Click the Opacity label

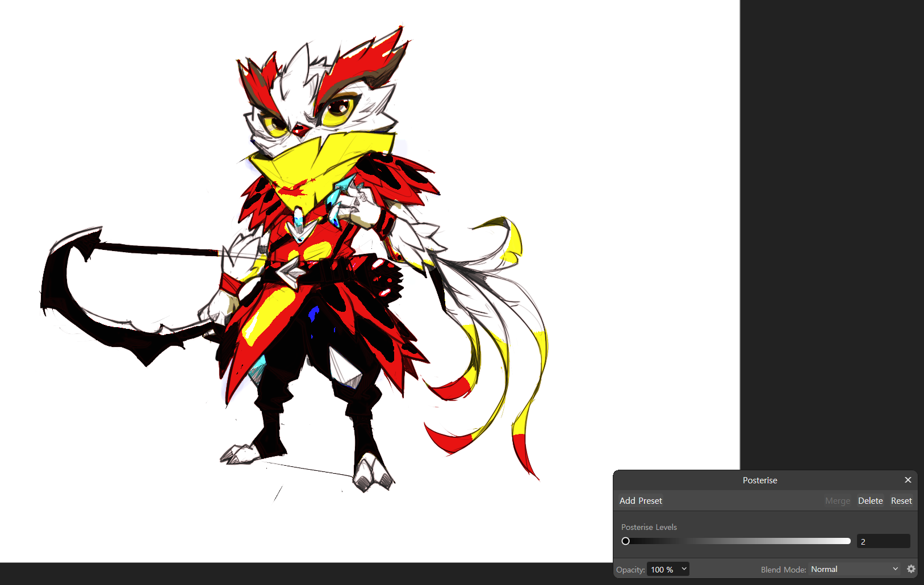coord(630,570)
